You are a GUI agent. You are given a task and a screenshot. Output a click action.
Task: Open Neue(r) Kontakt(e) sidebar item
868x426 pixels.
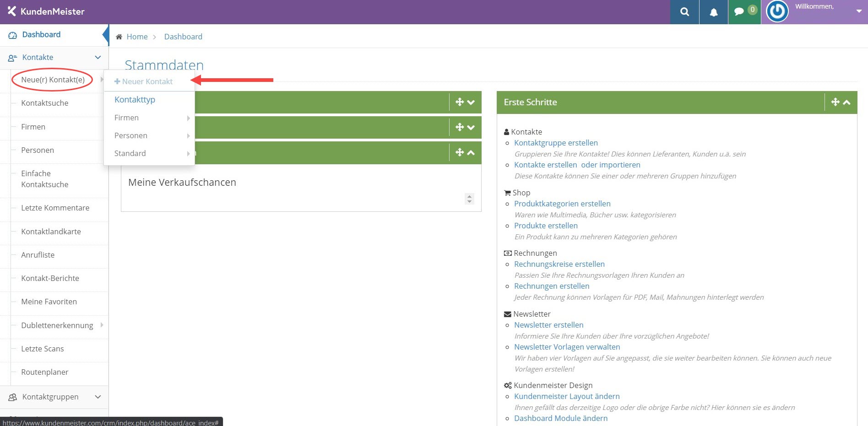point(53,80)
